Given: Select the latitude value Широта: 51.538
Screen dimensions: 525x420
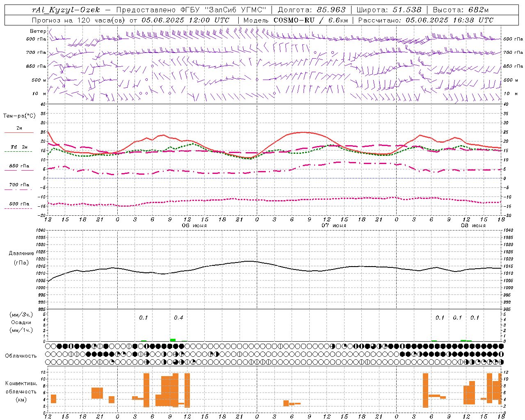Looking at the screenshot, I should (x=389, y=10).
